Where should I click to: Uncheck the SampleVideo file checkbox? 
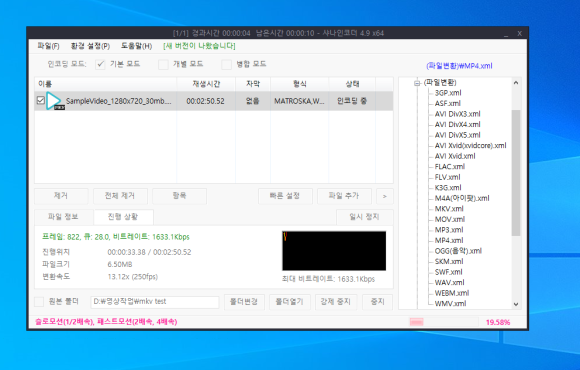pyautogui.click(x=41, y=100)
